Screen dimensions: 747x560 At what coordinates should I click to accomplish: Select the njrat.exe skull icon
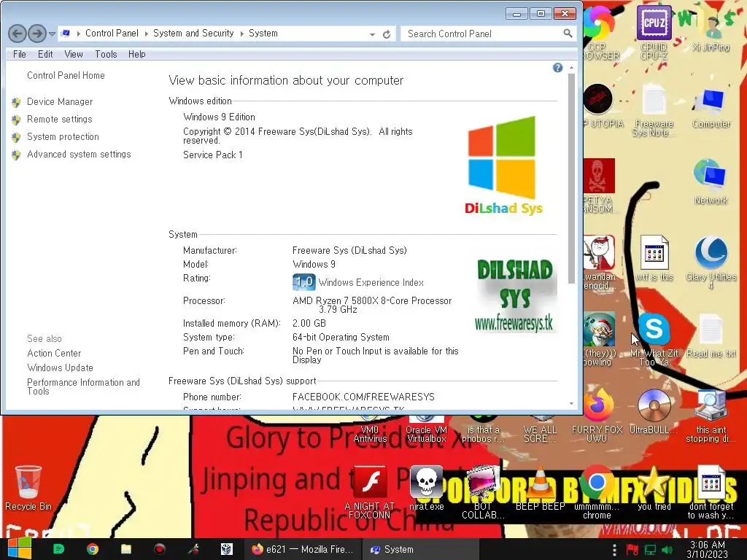point(426,488)
